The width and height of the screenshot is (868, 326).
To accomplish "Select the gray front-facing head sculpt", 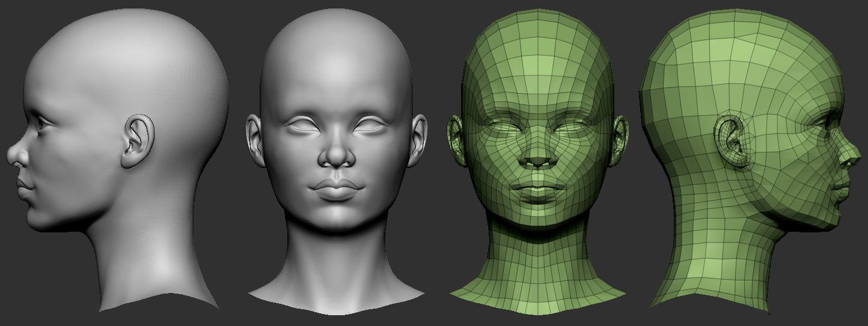I will (337, 162).
